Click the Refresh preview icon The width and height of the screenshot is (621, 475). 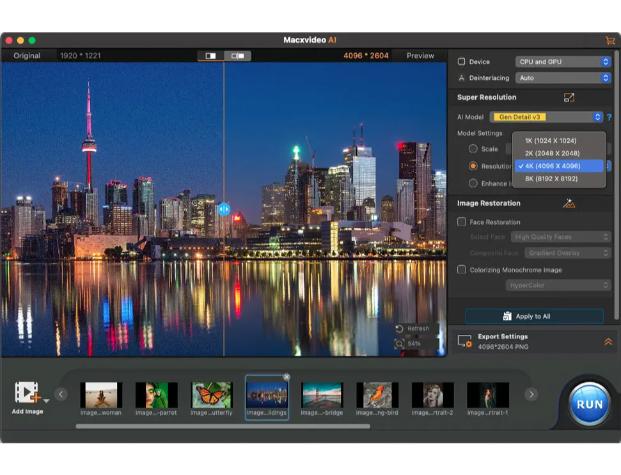click(399, 328)
